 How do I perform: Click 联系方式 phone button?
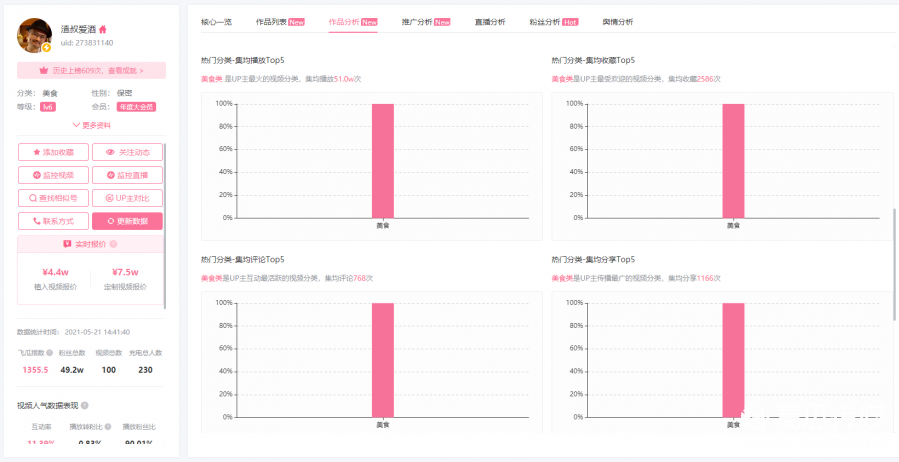point(53,221)
